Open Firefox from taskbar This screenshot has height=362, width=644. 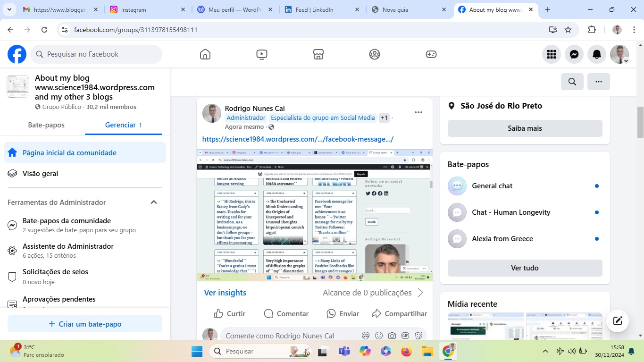406,351
